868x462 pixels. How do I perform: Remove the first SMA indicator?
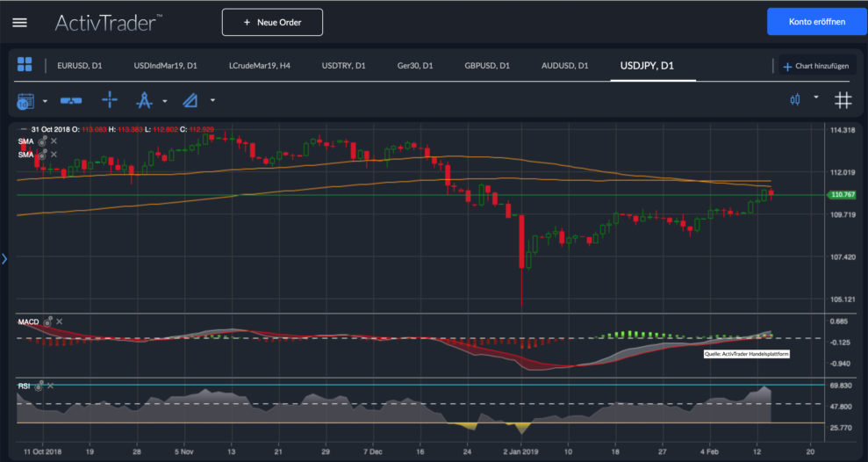tap(54, 141)
